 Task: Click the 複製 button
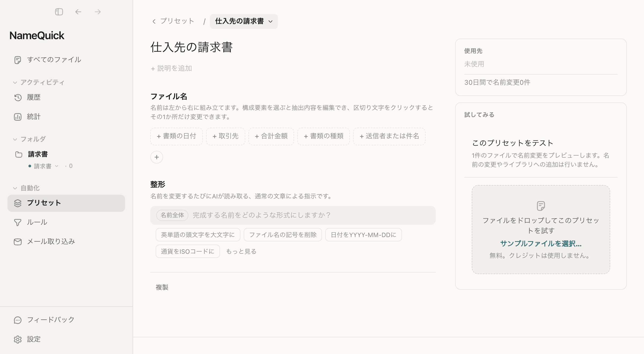(162, 287)
